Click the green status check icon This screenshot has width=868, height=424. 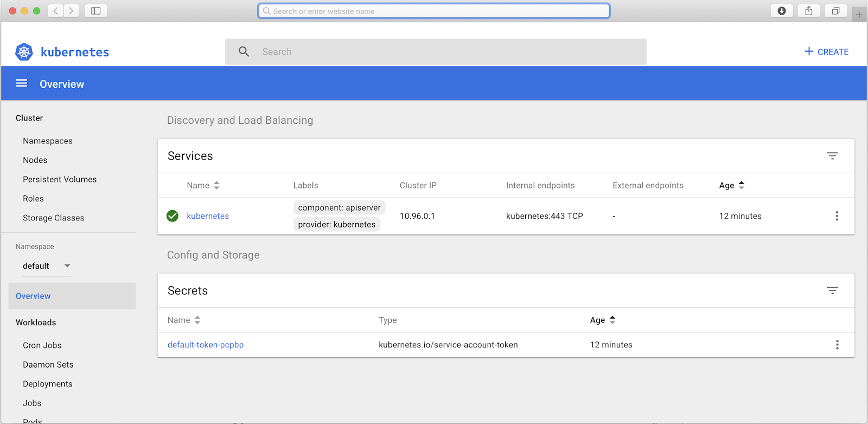point(173,216)
